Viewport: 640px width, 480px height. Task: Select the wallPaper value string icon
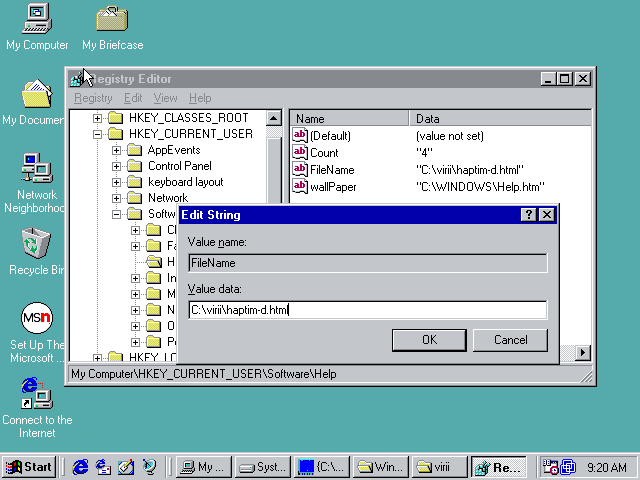click(x=300, y=187)
